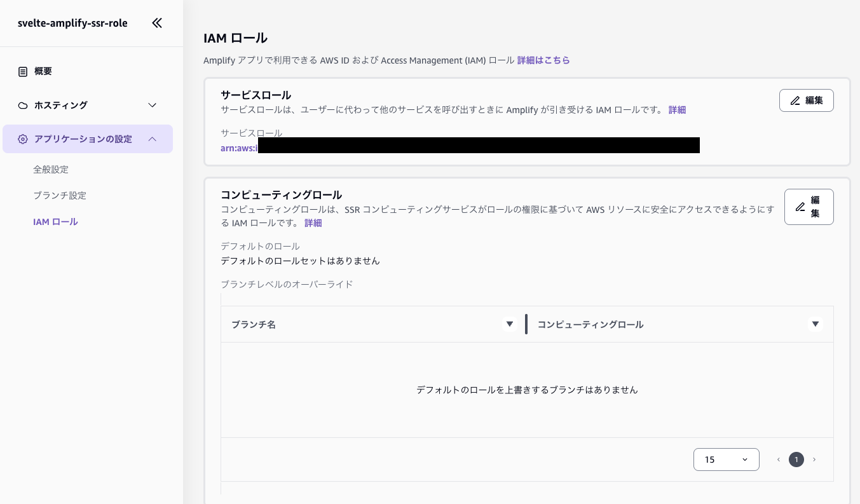Click the right pagination chevron icon
Screen dimensions: 860x504
[814, 460]
